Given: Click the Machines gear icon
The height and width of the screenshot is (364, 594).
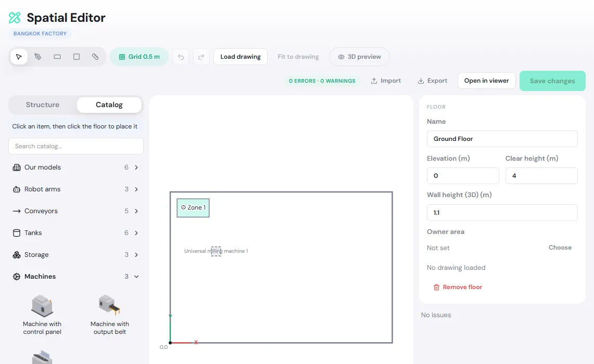Looking at the screenshot, I should [x=17, y=277].
